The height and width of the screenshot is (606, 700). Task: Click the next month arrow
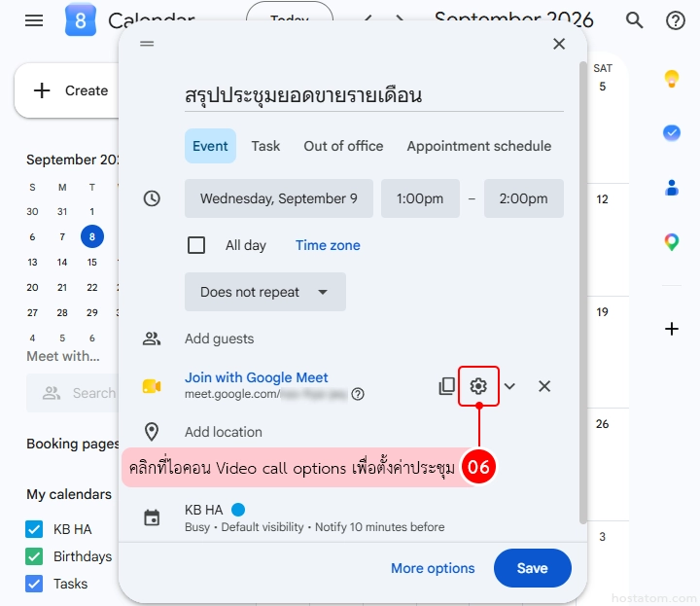coord(400,19)
